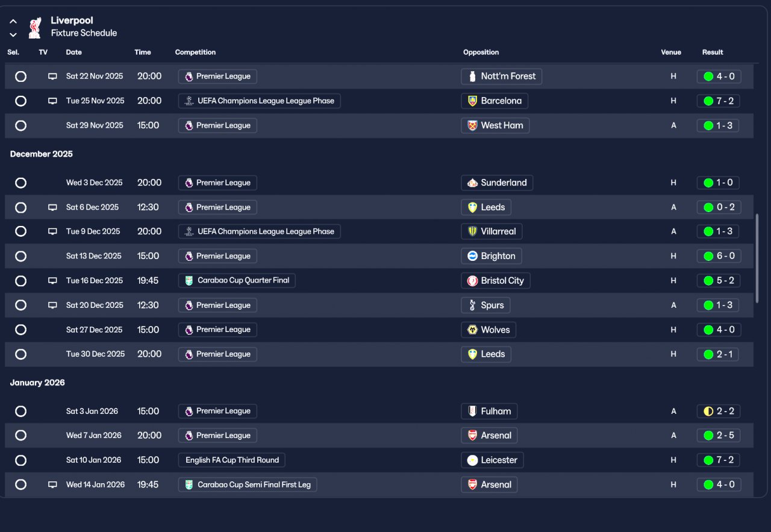Click the fixture list vertical scrollbar
Viewport: 771px width, 532px height.
click(757, 258)
